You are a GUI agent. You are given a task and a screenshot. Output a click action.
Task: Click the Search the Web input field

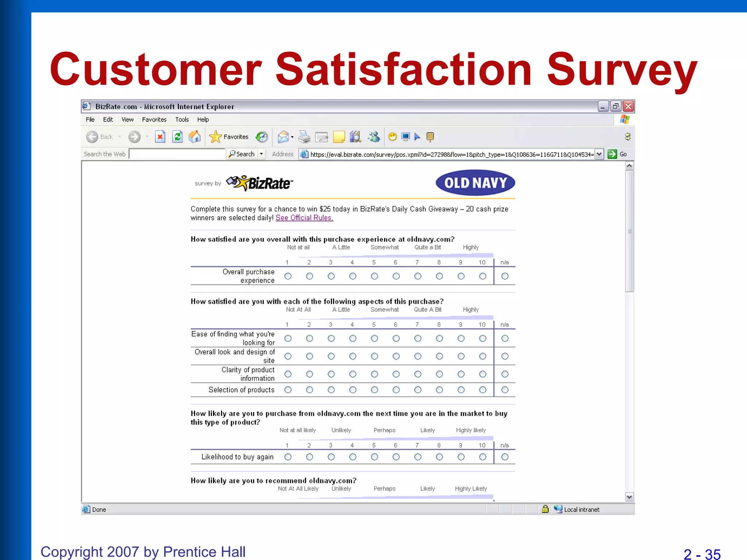click(x=177, y=154)
